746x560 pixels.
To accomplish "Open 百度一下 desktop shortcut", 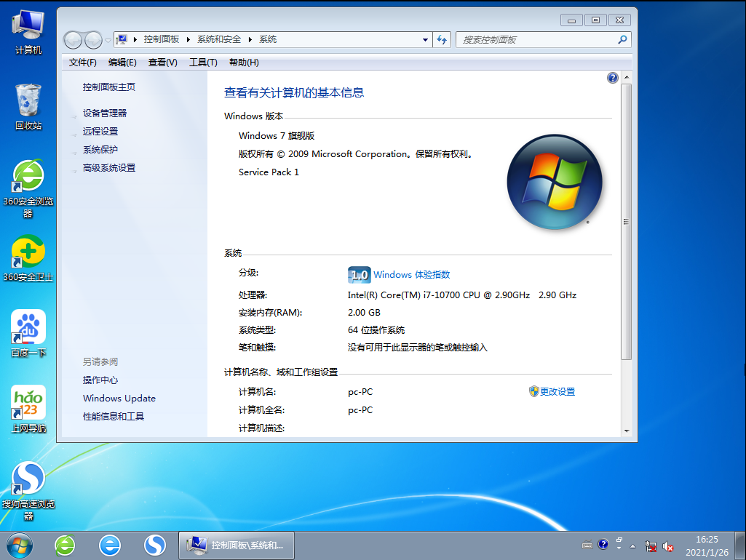I will point(28,334).
